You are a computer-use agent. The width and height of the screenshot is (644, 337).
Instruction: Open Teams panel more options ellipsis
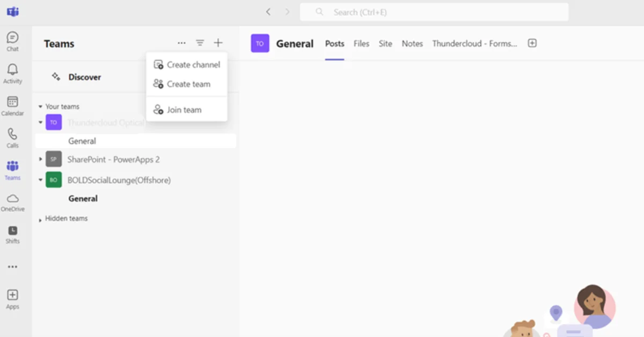coord(181,43)
